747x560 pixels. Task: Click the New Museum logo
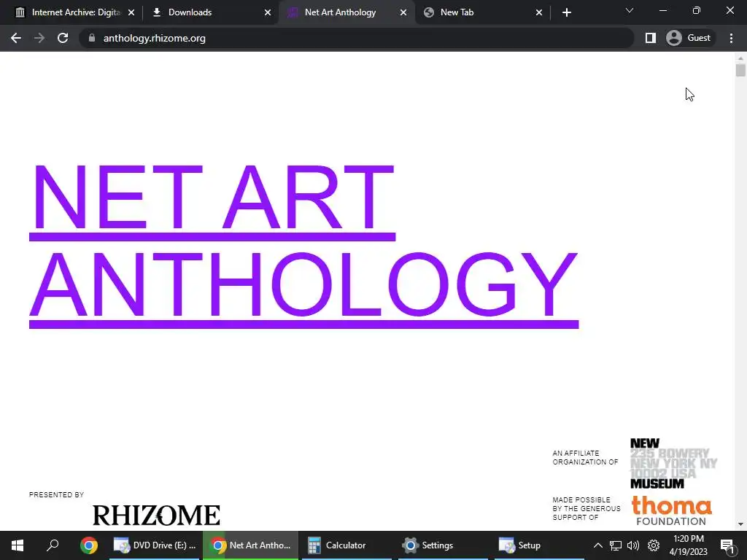coord(673,463)
